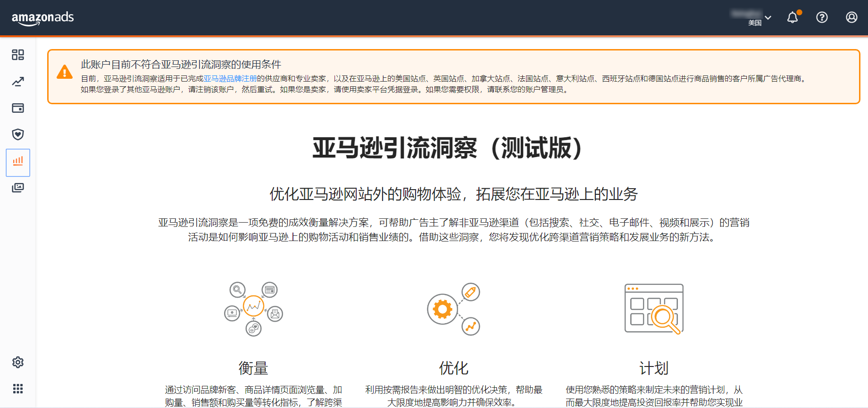Open the shield heart sidebar icon

18,134
